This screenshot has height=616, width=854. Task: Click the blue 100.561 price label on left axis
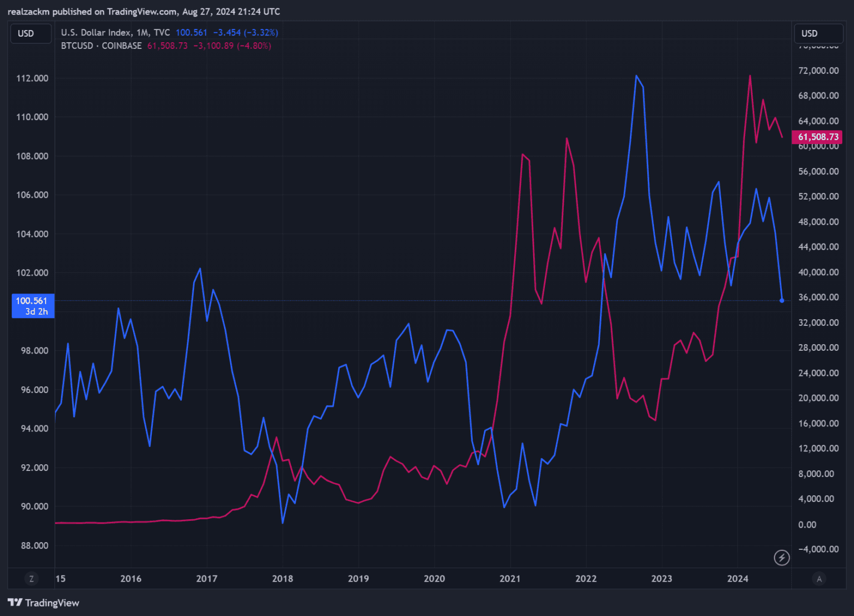(32, 306)
